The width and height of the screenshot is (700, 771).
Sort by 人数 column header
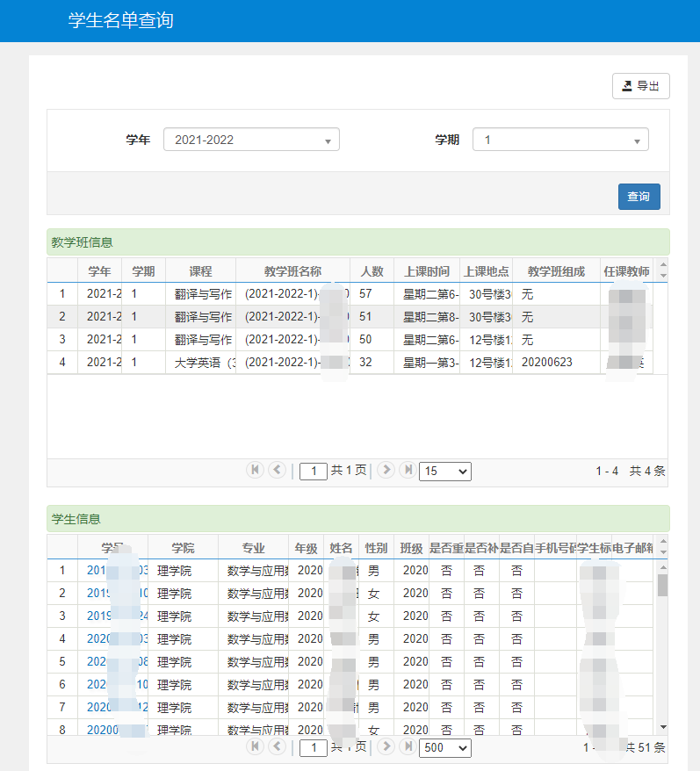[x=372, y=271]
